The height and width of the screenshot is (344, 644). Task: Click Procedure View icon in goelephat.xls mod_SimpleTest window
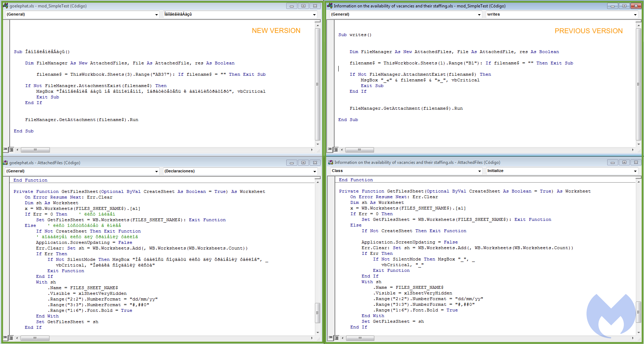click(5, 150)
